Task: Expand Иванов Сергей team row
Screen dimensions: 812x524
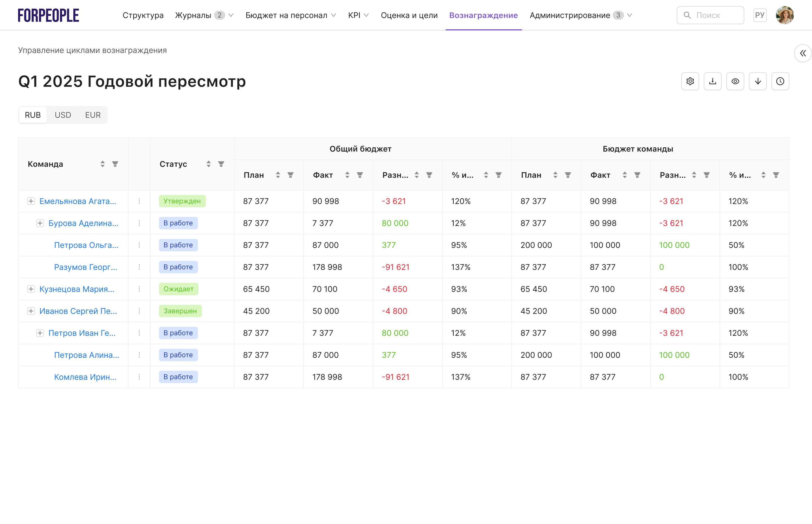Action: coord(31,311)
